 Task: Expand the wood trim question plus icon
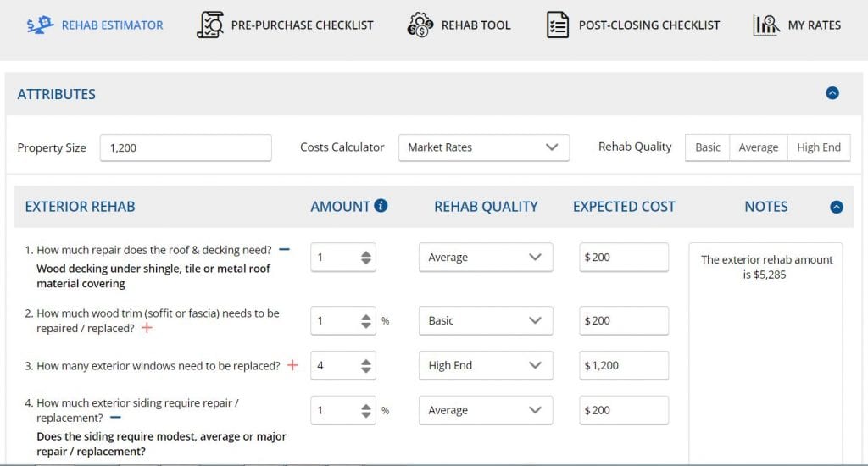(x=147, y=328)
